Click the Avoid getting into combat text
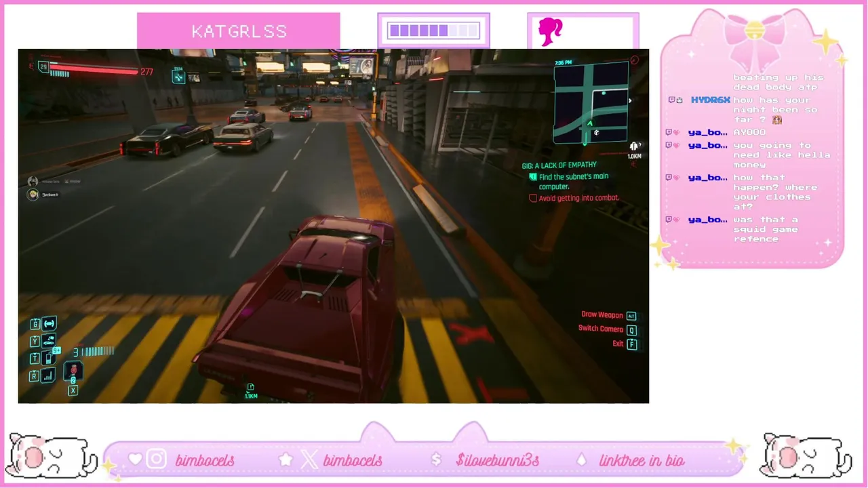Image resolution: width=868 pixels, height=488 pixels. pyautogui.click(x=579, y=198)
